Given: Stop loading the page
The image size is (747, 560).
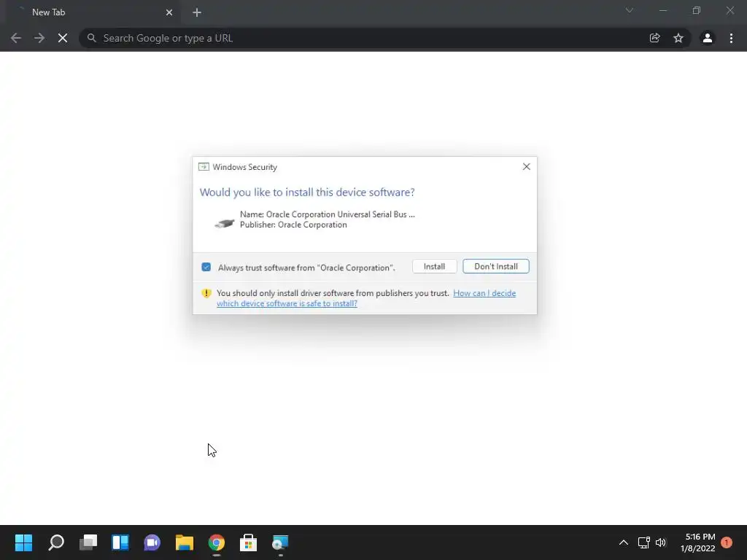Looking at the screenshot, I should pos(63,38).
